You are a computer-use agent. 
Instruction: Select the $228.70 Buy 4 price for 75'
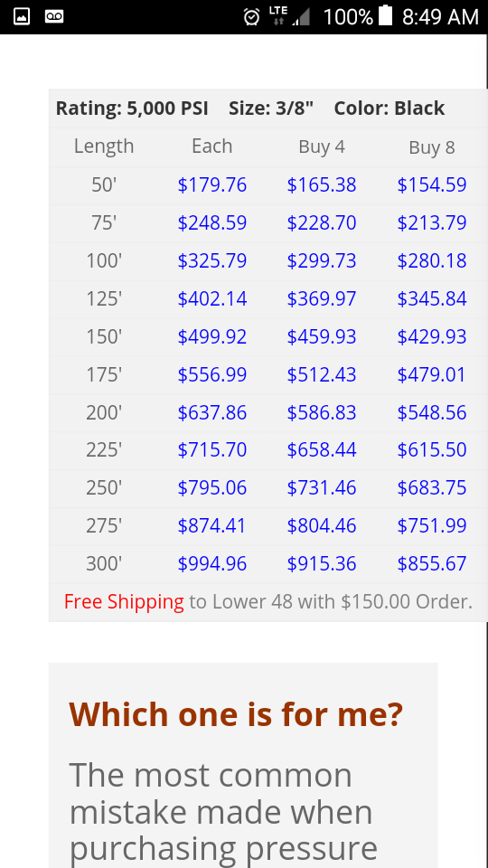322,223
